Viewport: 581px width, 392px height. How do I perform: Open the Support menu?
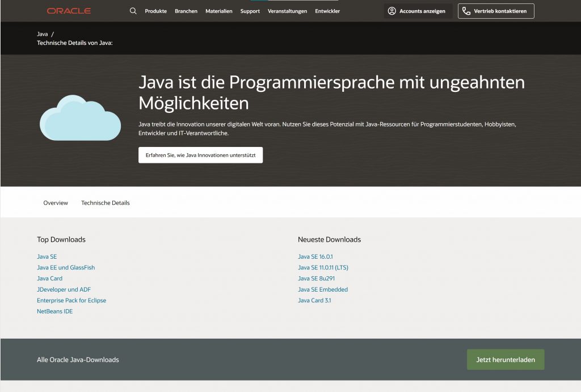click(250, 11)
